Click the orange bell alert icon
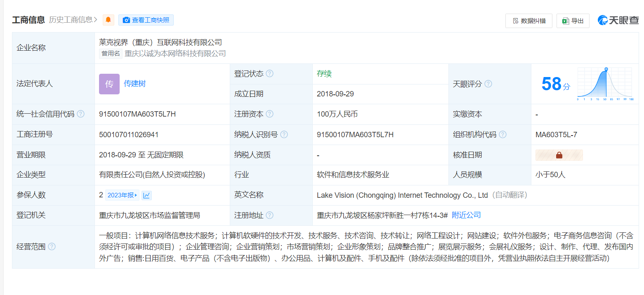644x295 pixels. [109, 20]
